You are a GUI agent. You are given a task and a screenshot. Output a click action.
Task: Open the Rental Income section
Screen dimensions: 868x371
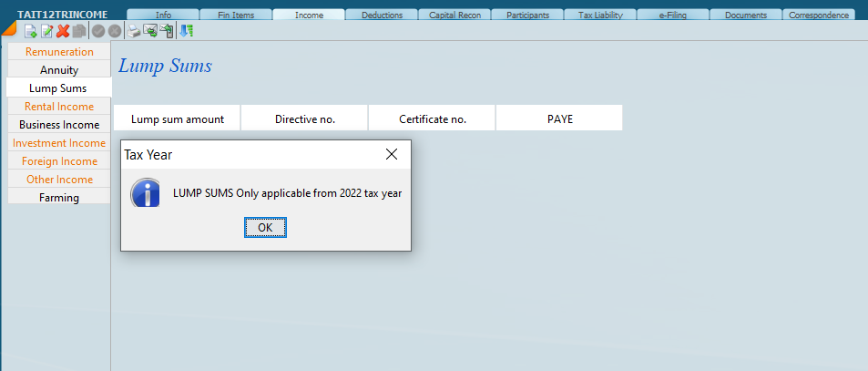click(x=58, y=107)
